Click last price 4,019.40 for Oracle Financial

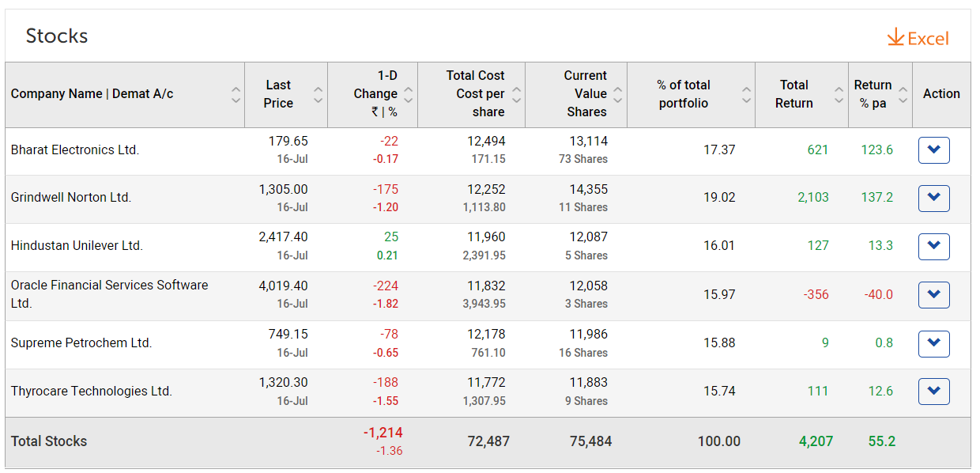pyautogui.click(x=284, y=286)
